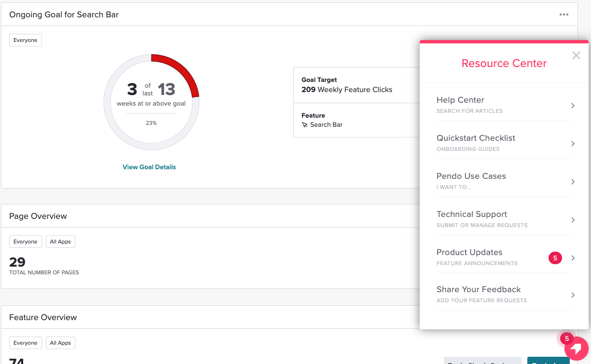Click the All Apps tag under Page Overview
The height and width of the screenshot is (364, 591).
(x=60, y=242)
